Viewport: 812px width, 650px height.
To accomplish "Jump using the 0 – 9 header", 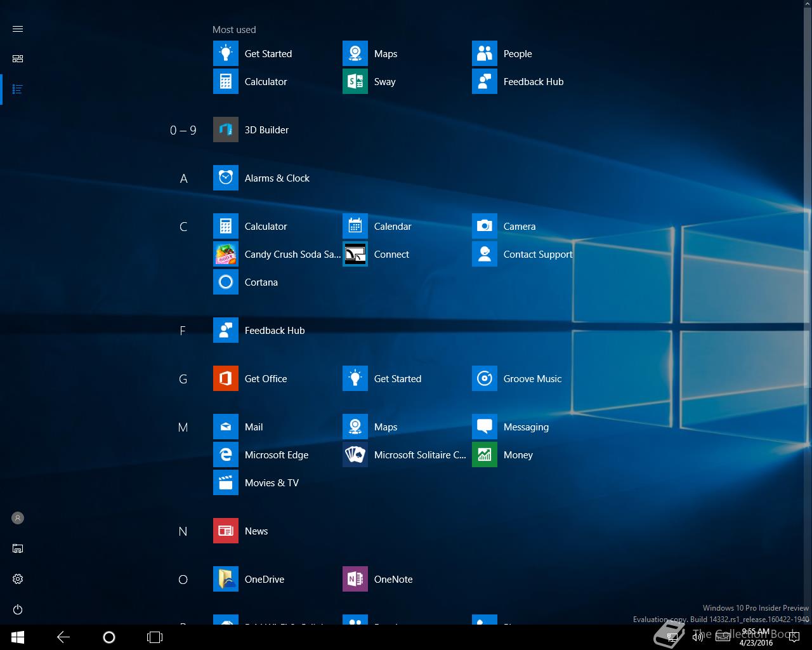I will coord(183,130).
